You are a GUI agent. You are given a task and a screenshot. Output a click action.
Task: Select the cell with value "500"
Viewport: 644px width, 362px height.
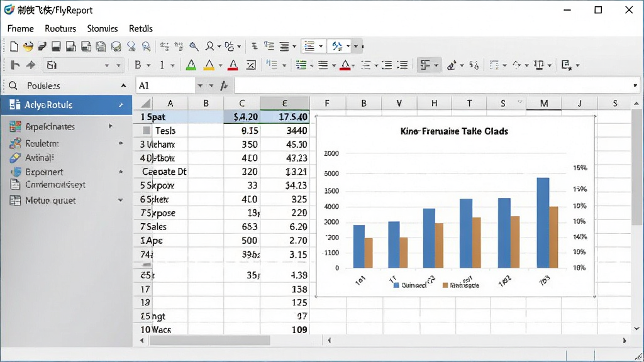pos(242,241)
